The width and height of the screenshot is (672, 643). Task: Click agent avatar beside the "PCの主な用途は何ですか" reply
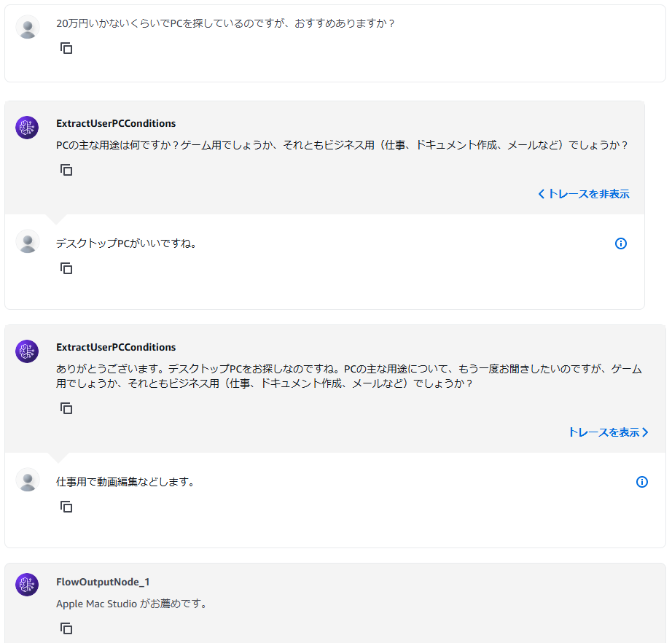tap(27, 128)
